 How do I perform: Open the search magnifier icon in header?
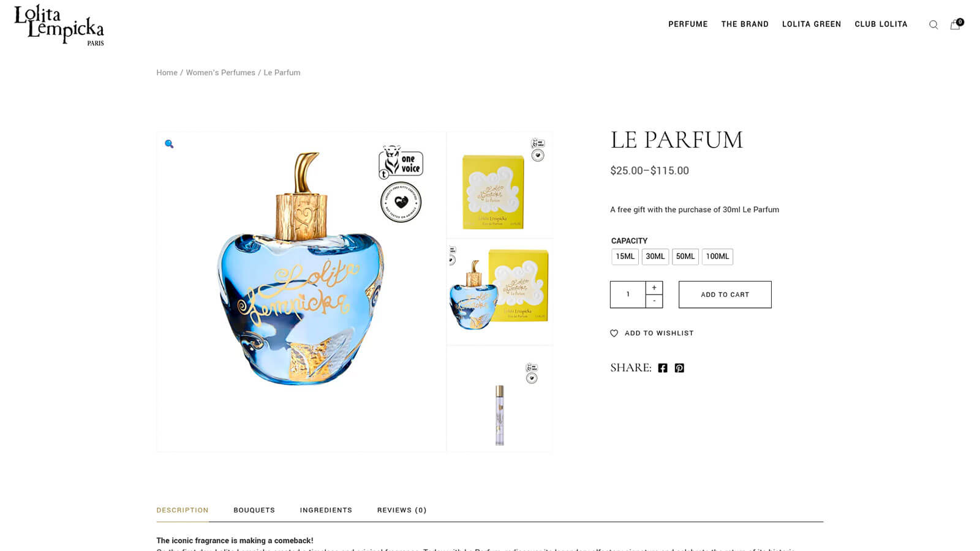click(x=933, y=25)
